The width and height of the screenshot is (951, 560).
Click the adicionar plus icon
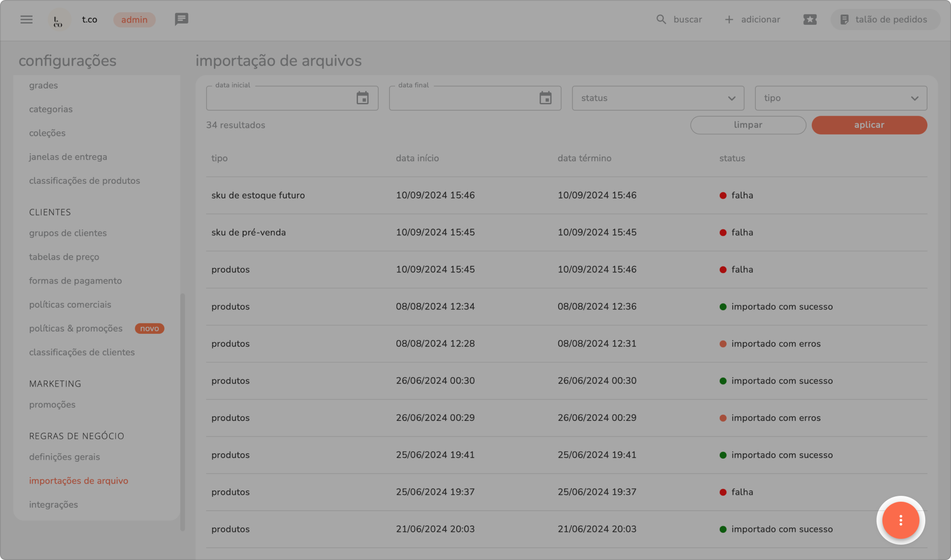[x=729, y=19]
